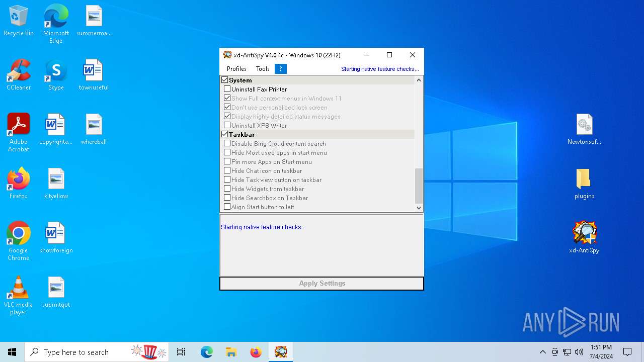Open VLC media player desktop shortcut

click(19, 295)
